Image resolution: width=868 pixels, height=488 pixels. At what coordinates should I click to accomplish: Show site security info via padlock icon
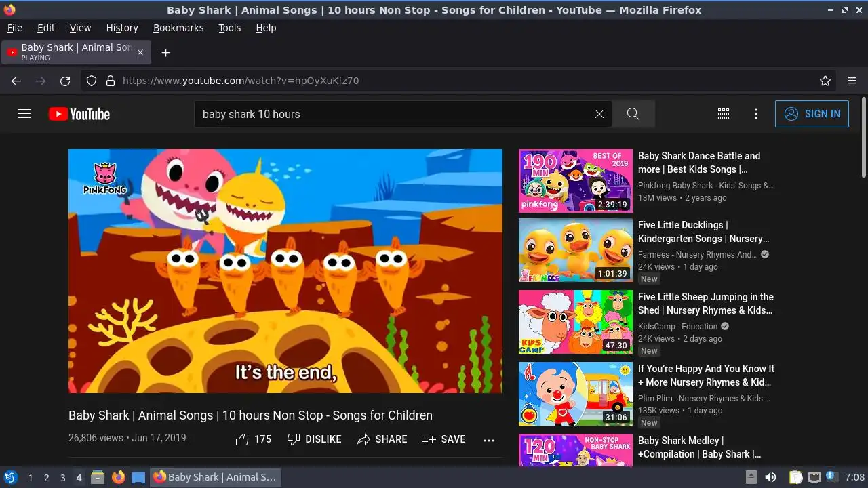111,81
